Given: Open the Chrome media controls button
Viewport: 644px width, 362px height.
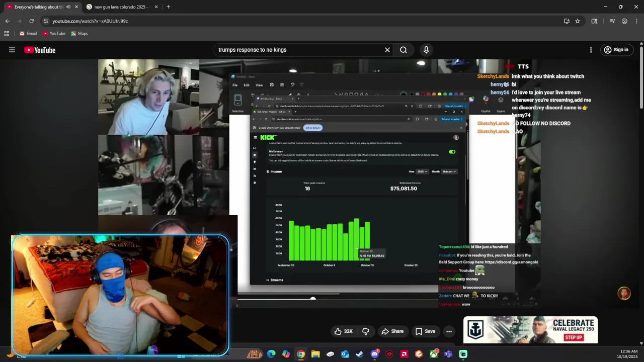Looking at the screenshot, I should click(x=612, y=21).
